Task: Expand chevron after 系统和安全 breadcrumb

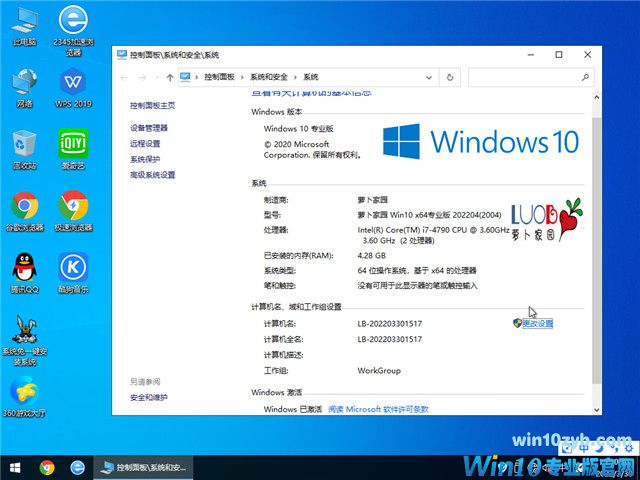Action: pos(296,77)
